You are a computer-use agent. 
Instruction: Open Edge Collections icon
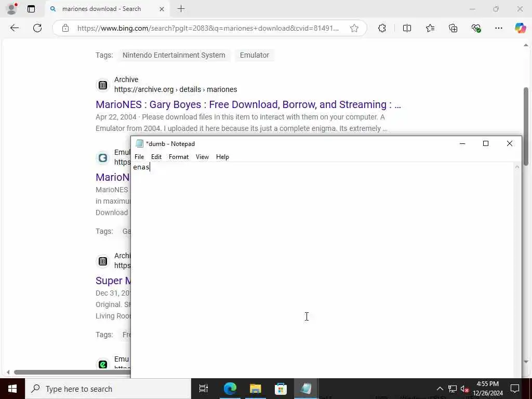point(453,28)
